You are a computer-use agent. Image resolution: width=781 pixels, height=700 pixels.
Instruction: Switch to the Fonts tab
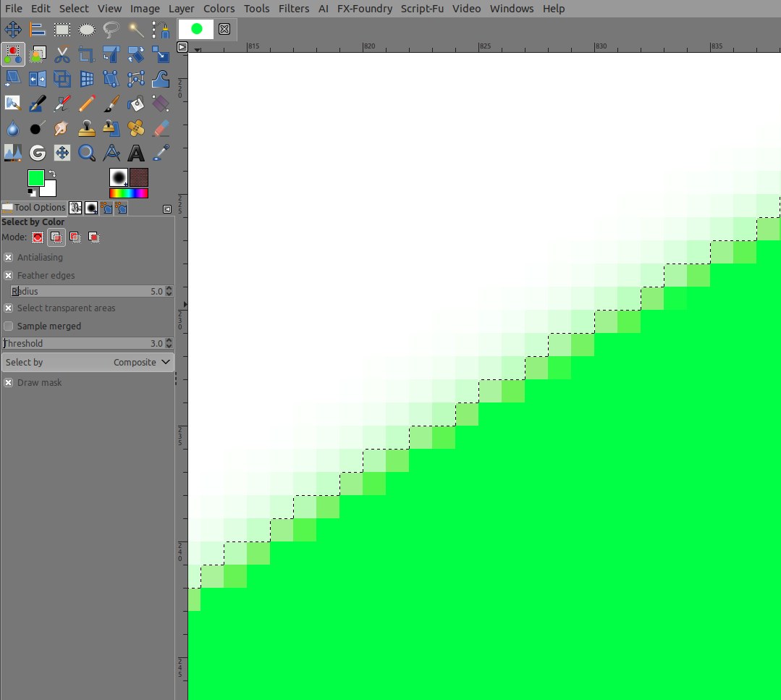tap(75, 208)
